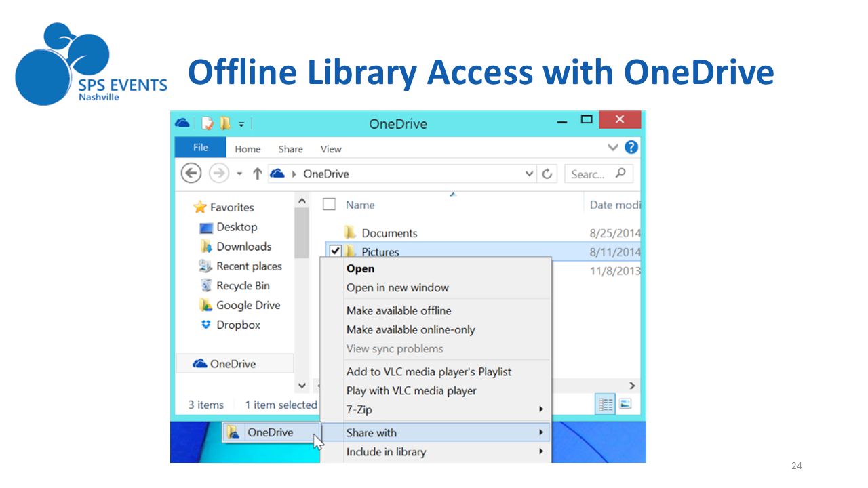Click the Documents folder icon
This screenshot has width=868, height=488.
tap(350, 232)
